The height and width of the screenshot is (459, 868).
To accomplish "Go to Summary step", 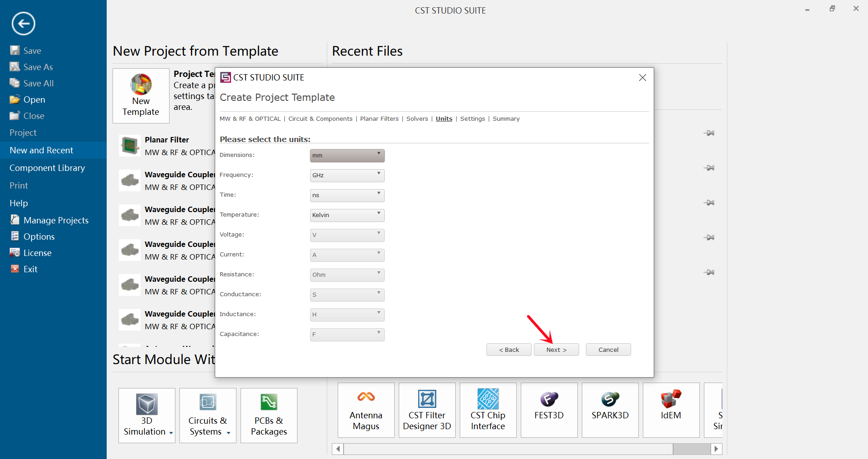I will [506, 119].
